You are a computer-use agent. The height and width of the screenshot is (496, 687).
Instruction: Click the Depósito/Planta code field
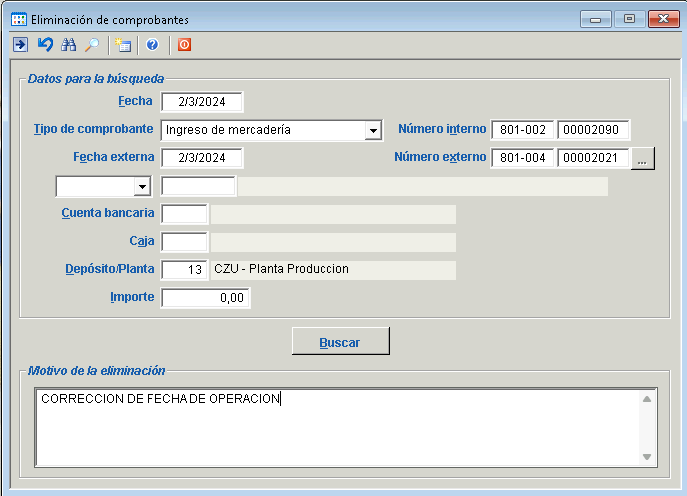point(184,270)
